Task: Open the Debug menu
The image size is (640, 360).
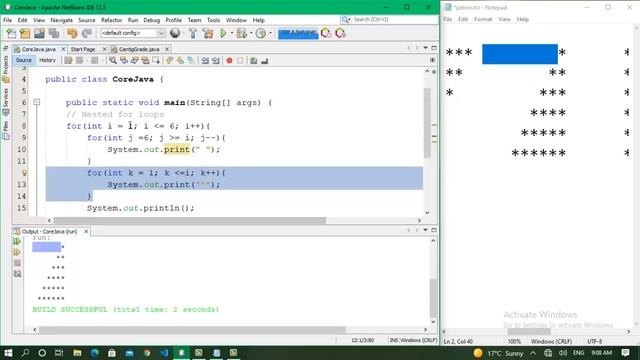Action: 151,20
